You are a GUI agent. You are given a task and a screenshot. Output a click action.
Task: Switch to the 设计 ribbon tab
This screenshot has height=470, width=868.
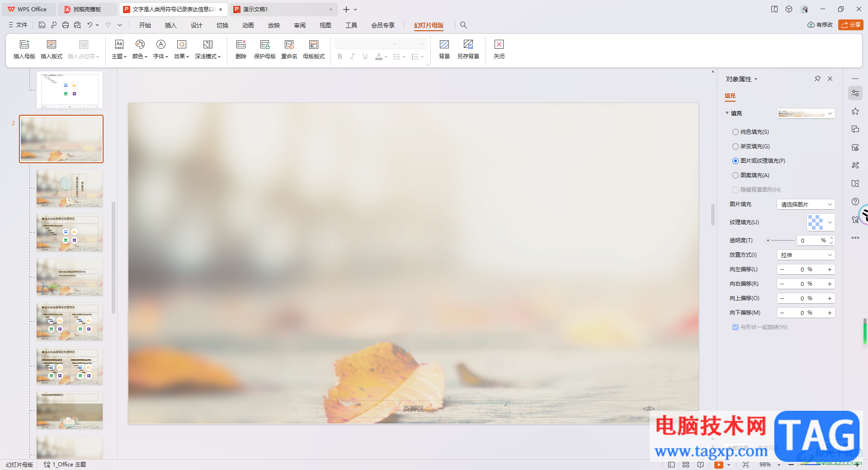pyautogui.click(x=197, y=25)
